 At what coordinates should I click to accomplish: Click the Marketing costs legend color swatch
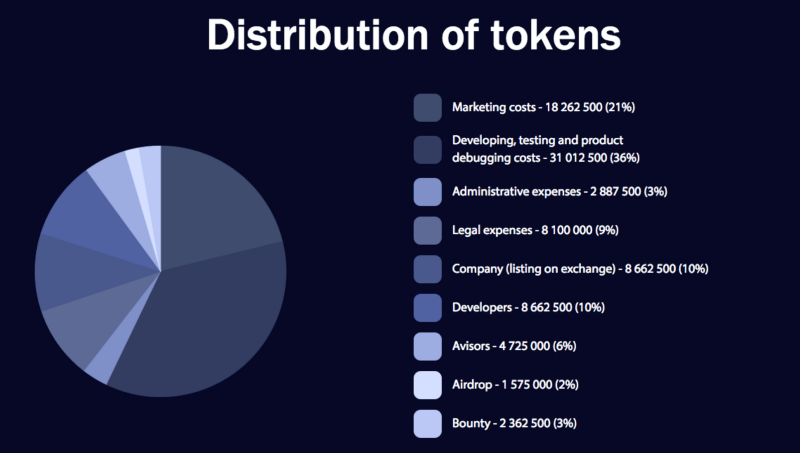click(428, 108)
